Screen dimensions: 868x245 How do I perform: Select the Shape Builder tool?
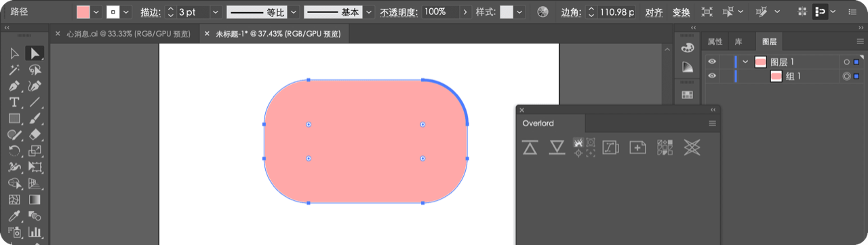[x=14, y=183]
